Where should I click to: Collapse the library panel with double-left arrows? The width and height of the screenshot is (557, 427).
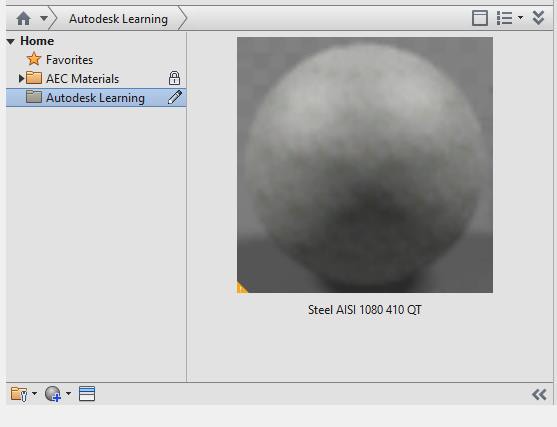[539, 394]
